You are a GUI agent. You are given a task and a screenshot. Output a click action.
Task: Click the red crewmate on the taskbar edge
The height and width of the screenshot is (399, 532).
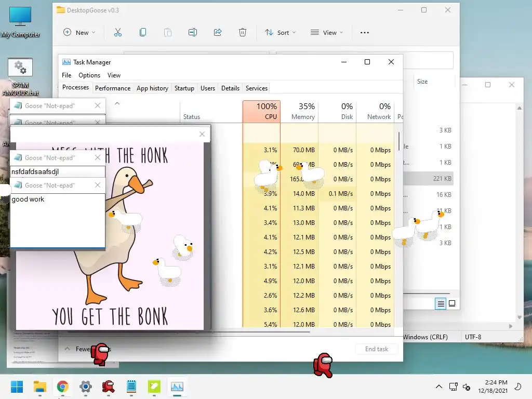pos(323,365)
